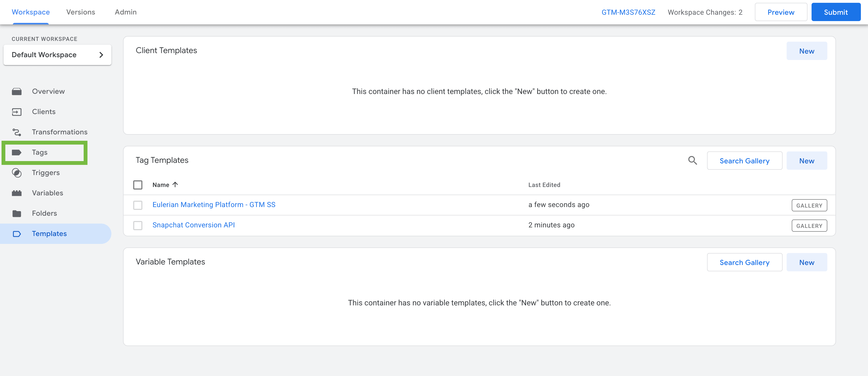This screenshot has width=868, height=376.
Task: Switch to the Admin tab
Action: pos(125,12)
